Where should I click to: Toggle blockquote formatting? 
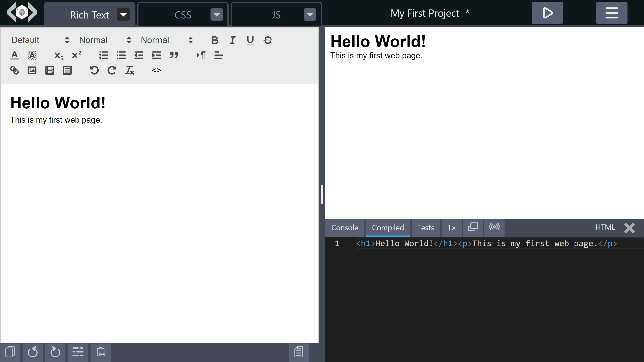[x=174, y=55]
